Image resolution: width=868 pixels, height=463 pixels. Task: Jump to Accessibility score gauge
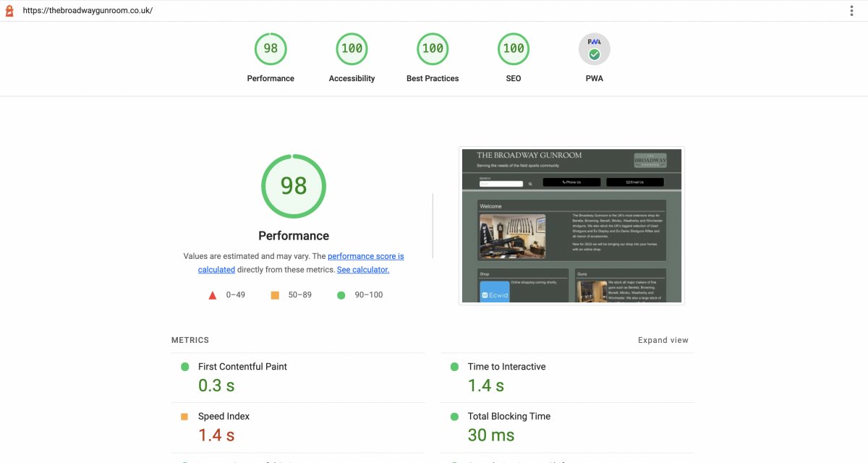[x=352, y=49]
